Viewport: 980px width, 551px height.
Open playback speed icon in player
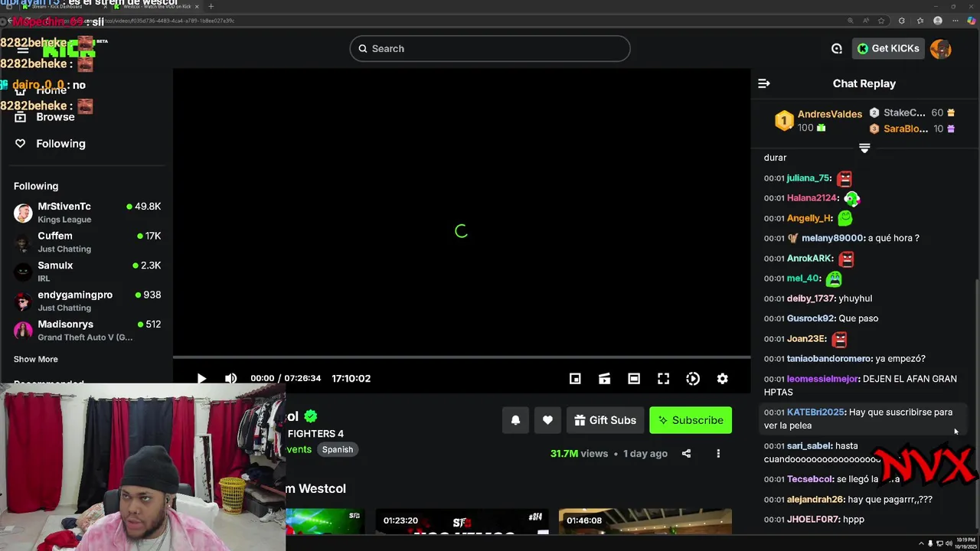(693, 378)
